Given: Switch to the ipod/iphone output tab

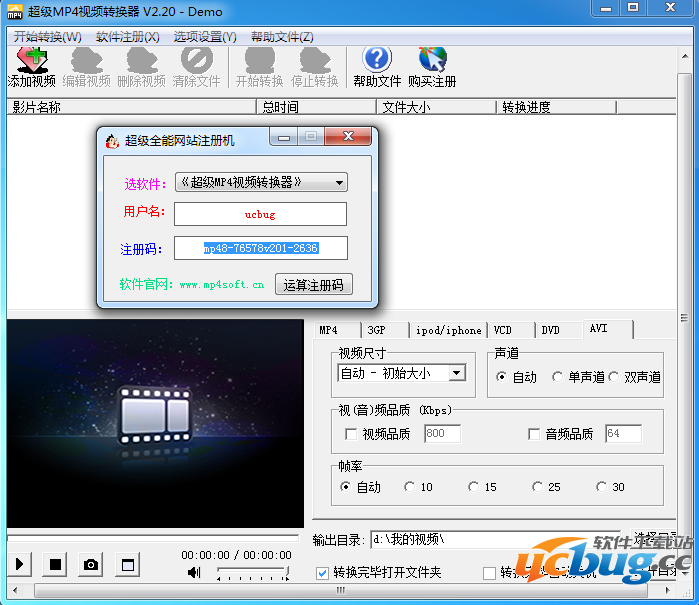Looking at the screenshot, I should click(x=448, y=330).
